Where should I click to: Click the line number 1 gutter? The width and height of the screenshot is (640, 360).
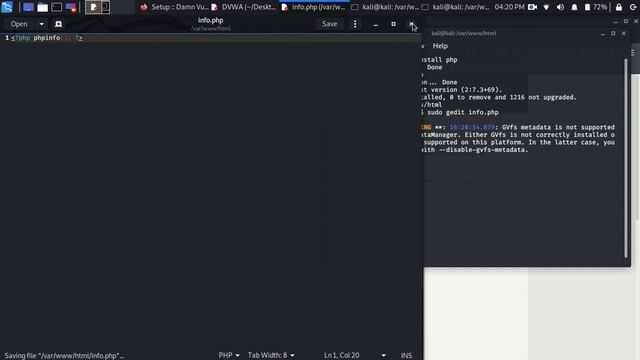tap(7, 38)
